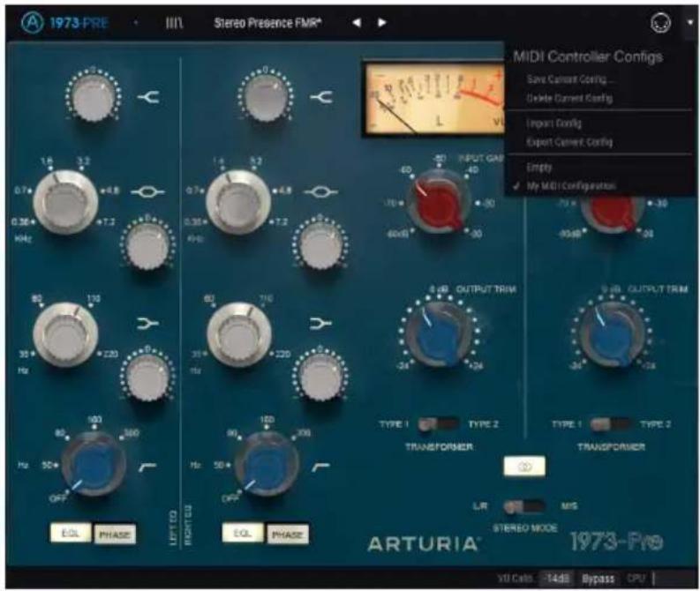700x591 pixels.
Task: Click right EQ high-pass filter curve icon
Action: [x=321, y=467]
